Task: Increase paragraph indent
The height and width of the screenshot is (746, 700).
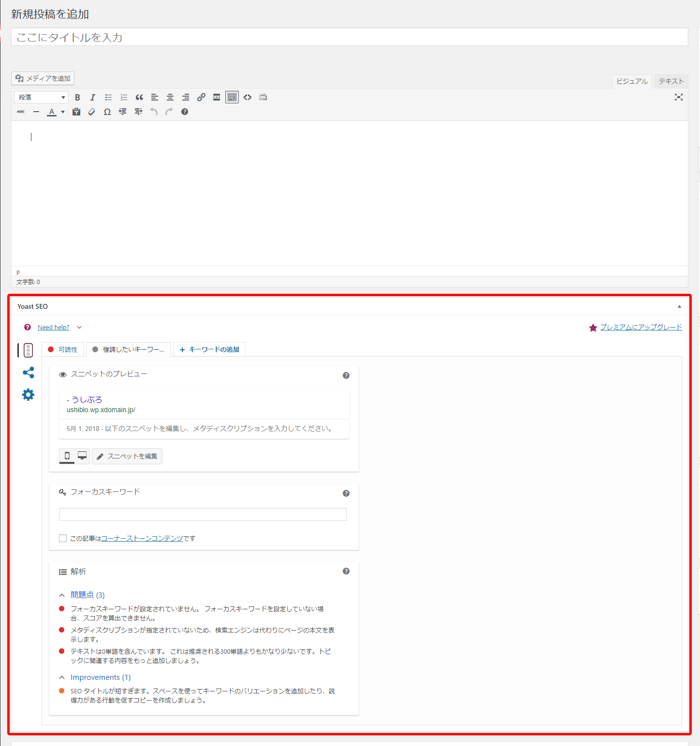Action: tap(138, 112)
